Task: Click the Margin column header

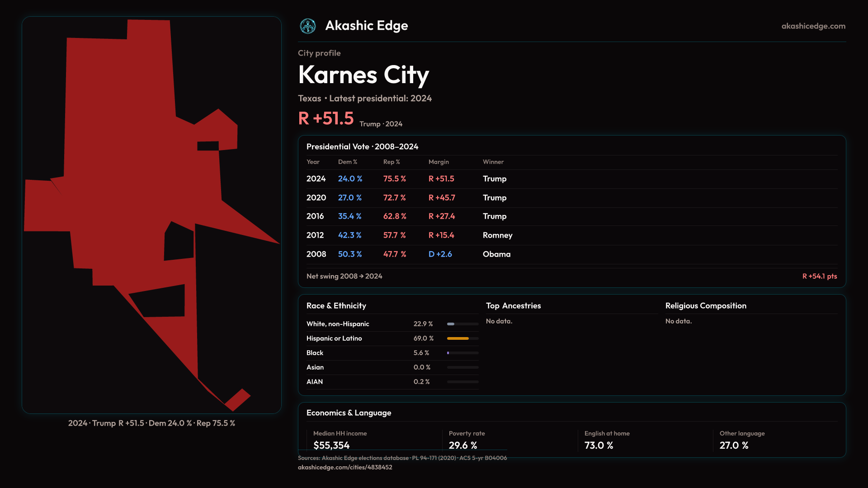Action: pyautogui.click(x=439, y=162)
